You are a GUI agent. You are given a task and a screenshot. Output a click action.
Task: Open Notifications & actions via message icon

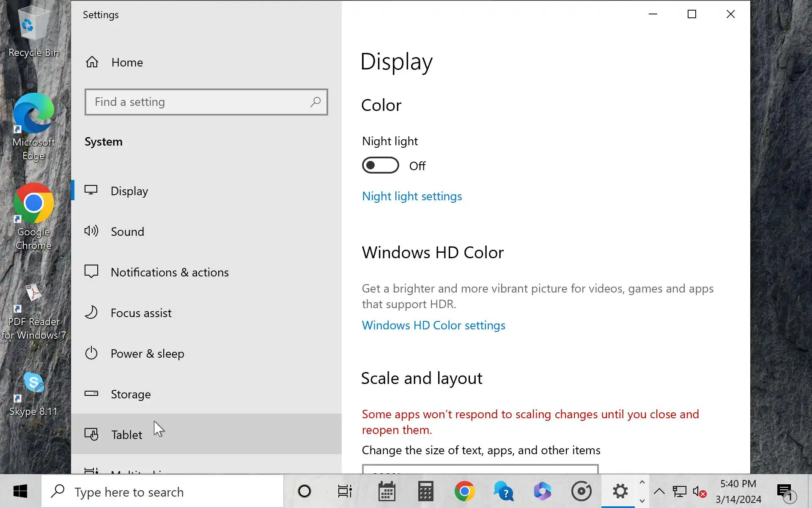pos(91,271)
